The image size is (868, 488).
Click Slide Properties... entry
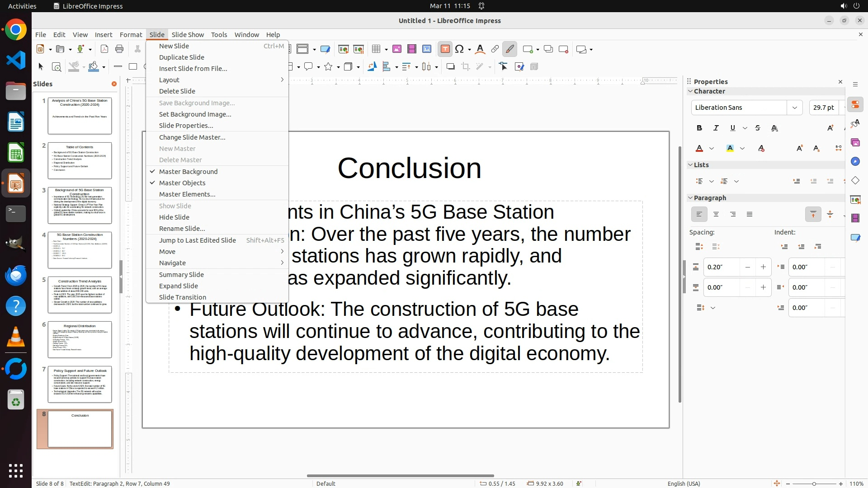pyautogui.click(x=186, y=126)
